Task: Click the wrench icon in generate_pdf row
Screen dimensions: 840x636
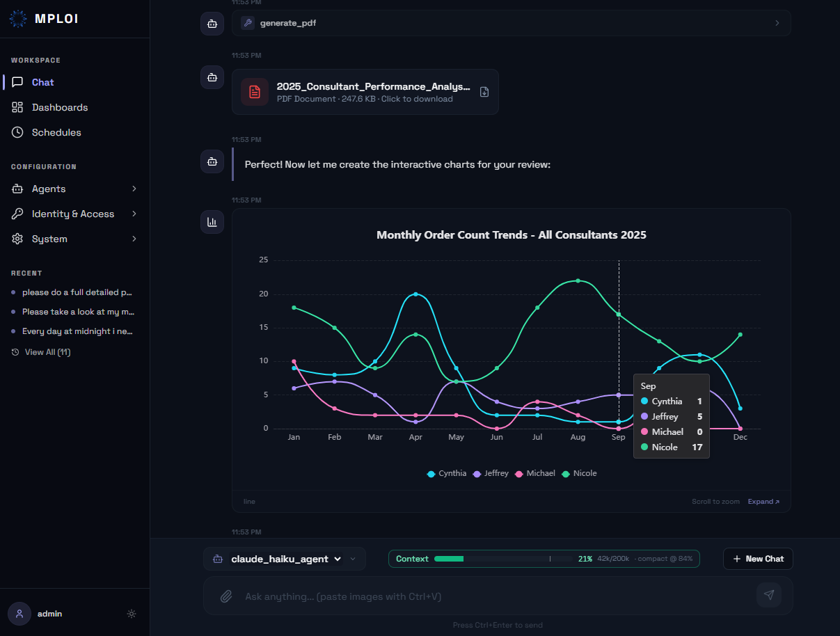Action: [248, 23]
